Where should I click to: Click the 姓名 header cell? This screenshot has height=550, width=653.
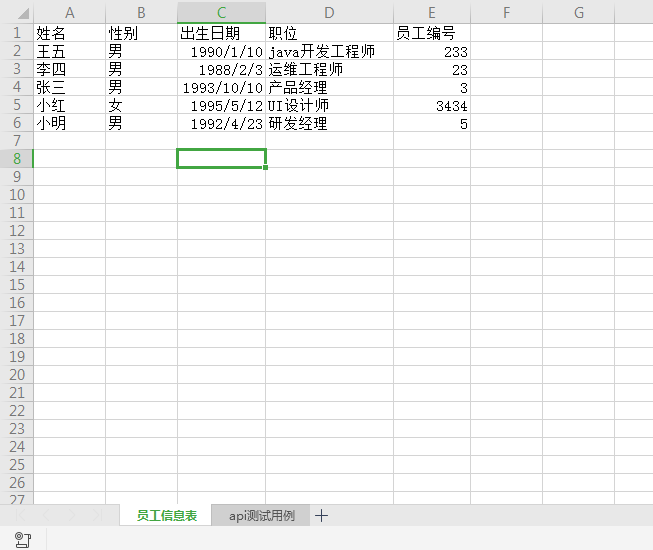pos(70,33)
